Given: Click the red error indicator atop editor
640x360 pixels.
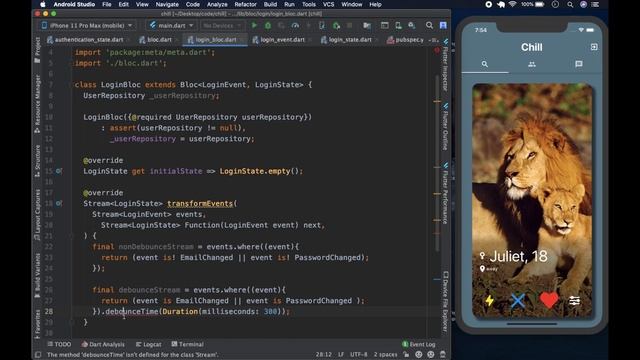Looking at the screenshot, I should [x=437, y=51].
